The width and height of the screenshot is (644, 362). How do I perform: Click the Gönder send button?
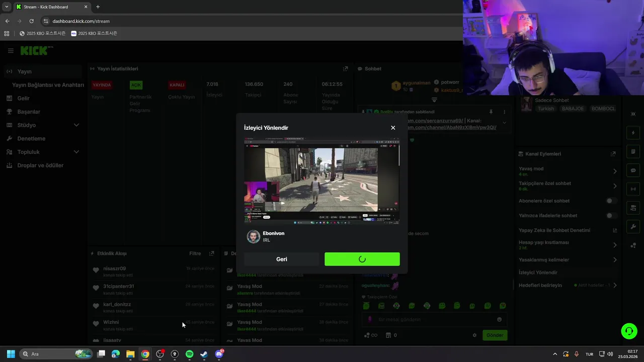click(x=495, y=335)
